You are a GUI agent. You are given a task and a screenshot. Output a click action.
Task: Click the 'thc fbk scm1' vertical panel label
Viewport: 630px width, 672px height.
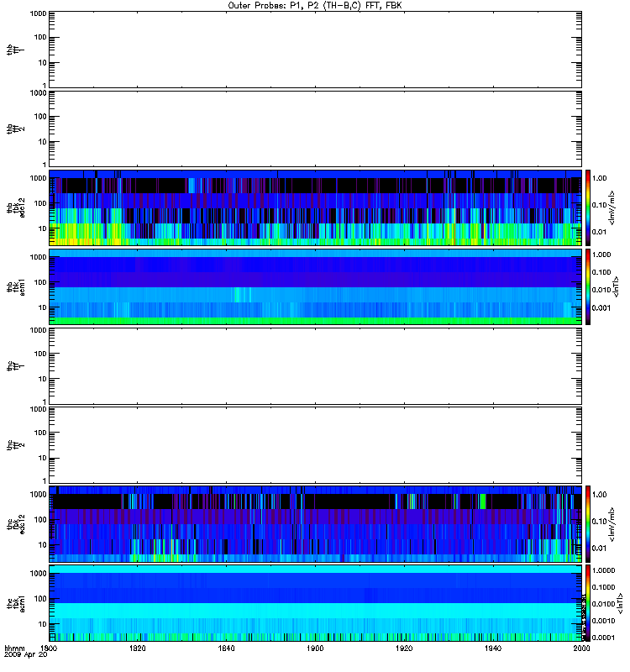point(15,603)
